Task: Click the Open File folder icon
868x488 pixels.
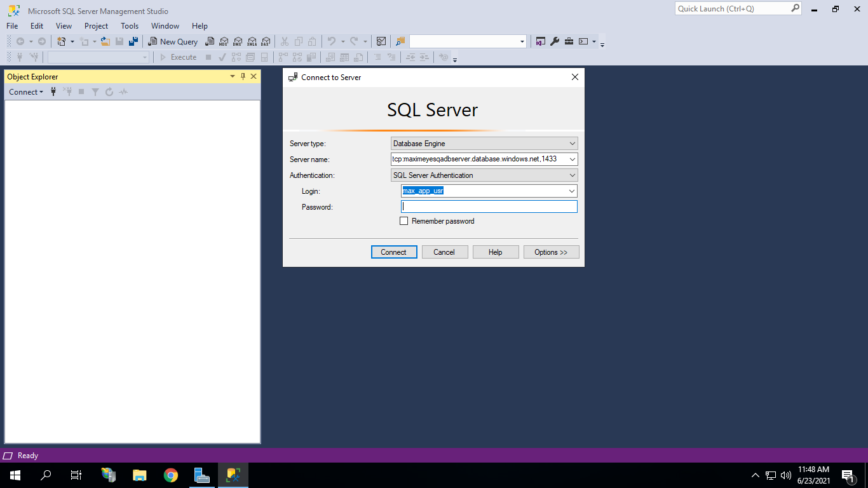Action: (105, 41)
